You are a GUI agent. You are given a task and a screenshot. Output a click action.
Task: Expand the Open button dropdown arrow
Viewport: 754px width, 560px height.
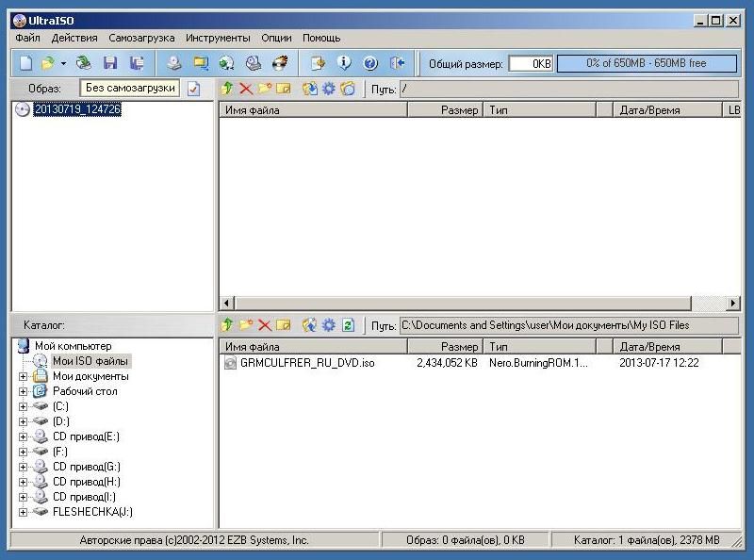[x=63, y=63]
